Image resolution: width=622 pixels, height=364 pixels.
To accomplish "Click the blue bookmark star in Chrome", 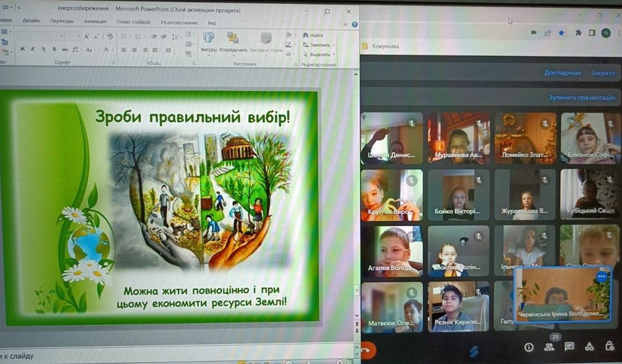I will point(562,32).
